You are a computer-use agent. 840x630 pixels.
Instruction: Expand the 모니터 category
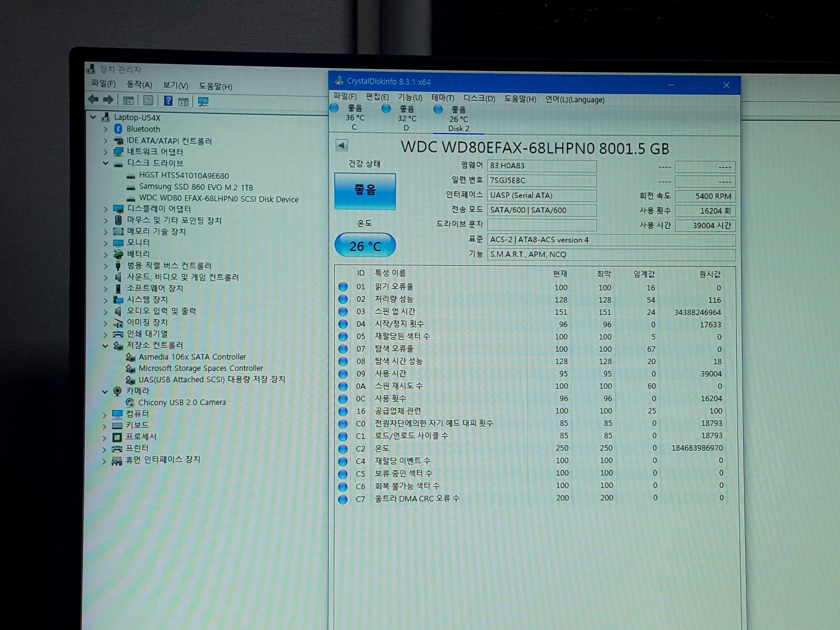coord(106,243)
